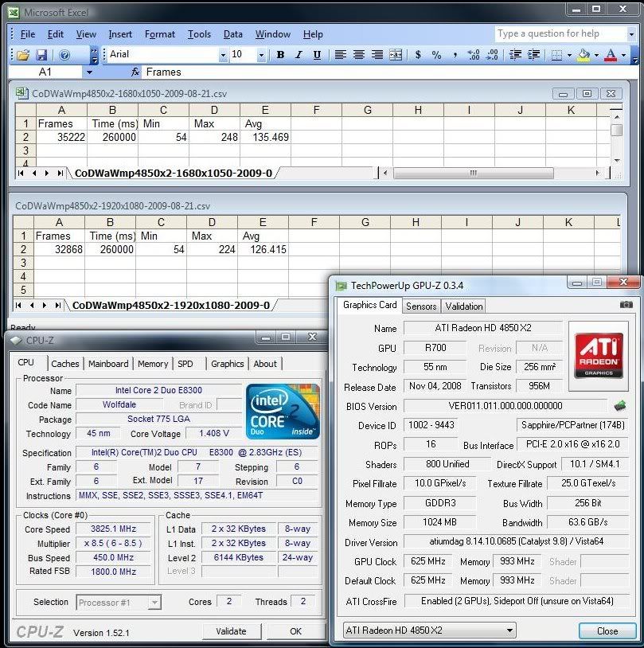
Task: Open the Caches tab in CPU-Z
Action: pyautogui.click(x=65, y=364)
